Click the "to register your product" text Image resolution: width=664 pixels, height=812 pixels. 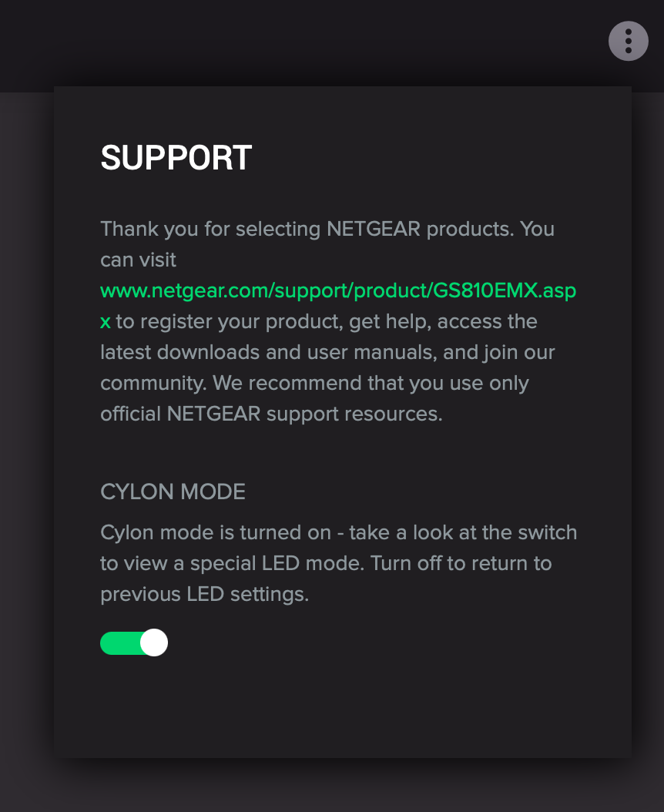[230, 321]
